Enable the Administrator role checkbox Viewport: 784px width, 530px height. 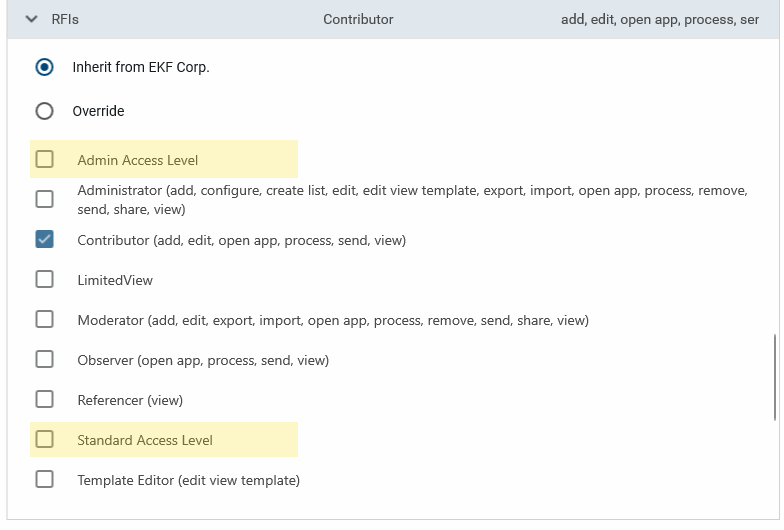44,199
